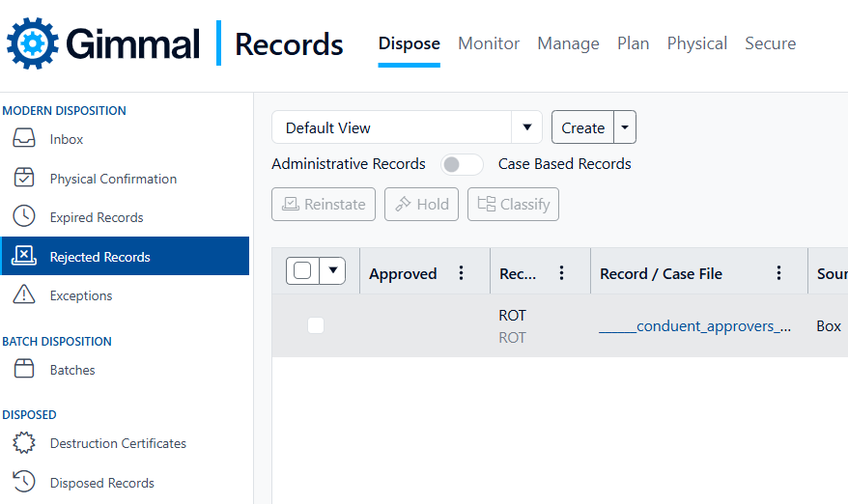Open Record / Case File column menu
The width and height of the screenshot is (848, 504).
click(779, 273)
